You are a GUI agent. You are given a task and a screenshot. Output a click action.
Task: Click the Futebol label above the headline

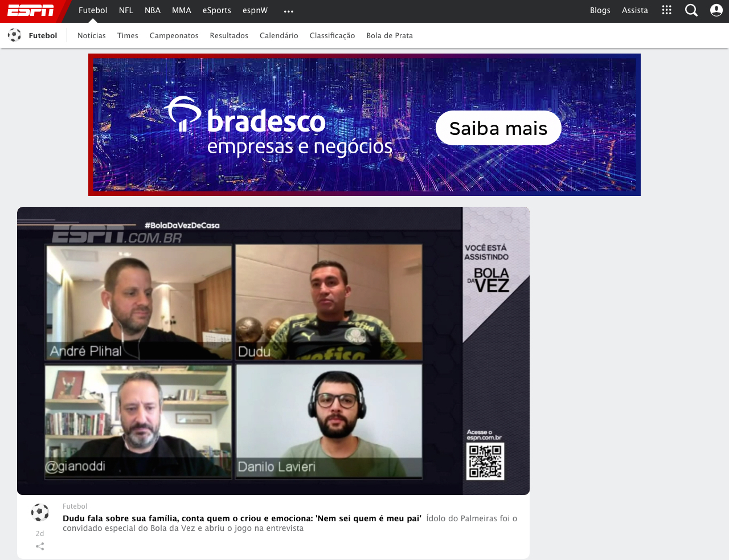click(x=75, y=506)
